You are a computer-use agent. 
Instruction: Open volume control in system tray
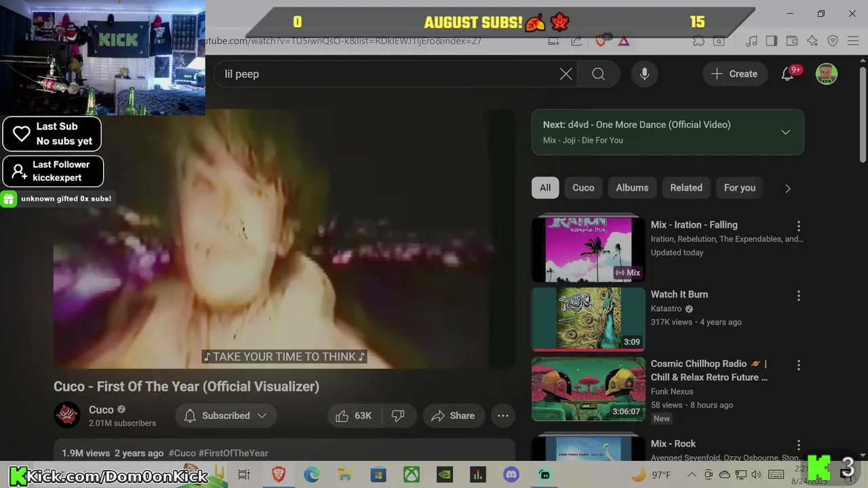[x=757, y=474]
